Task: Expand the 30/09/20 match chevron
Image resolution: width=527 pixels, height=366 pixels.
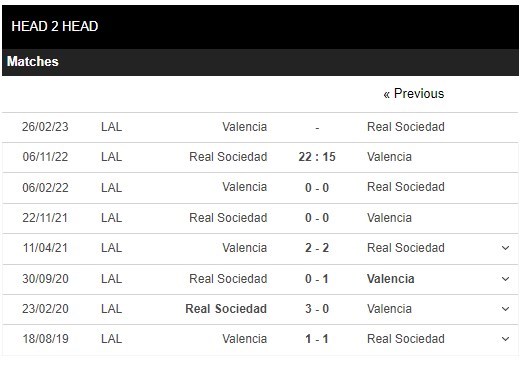Action: tap(505, 279)
